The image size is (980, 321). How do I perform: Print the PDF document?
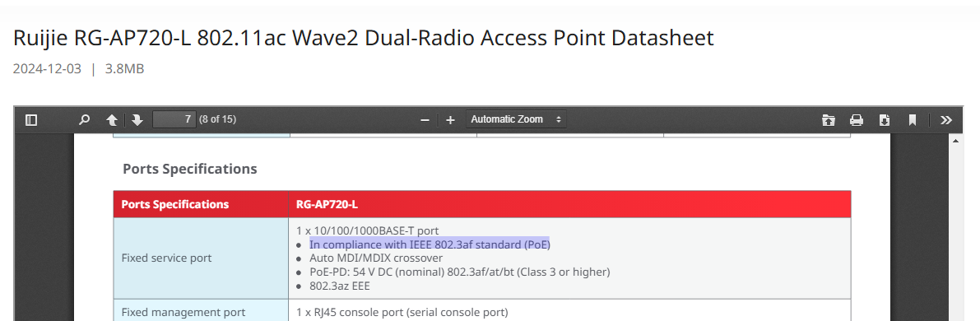[857, 119]
